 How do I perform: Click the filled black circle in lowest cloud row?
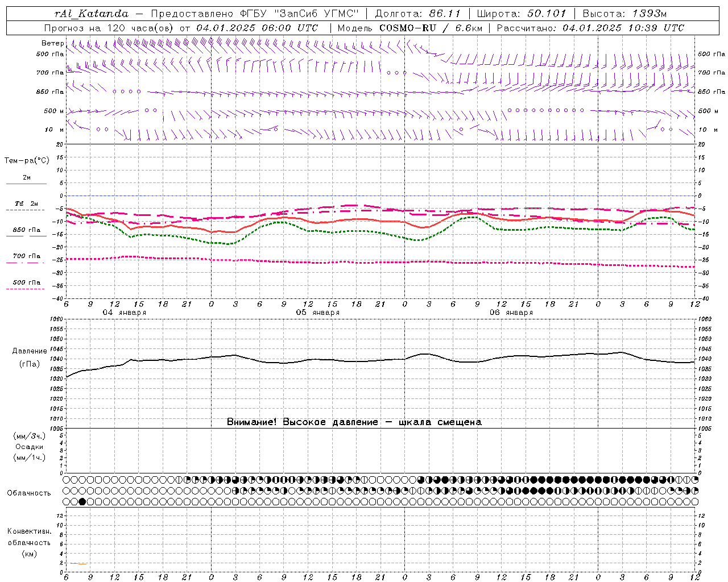click(82, 501)
